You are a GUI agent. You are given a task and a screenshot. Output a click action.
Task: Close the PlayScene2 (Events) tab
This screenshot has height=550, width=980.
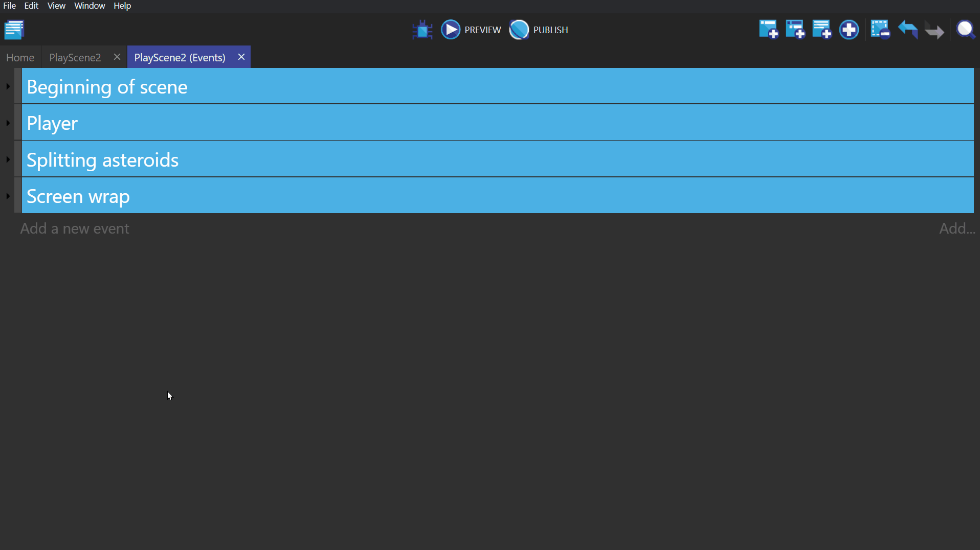[241, 57]
